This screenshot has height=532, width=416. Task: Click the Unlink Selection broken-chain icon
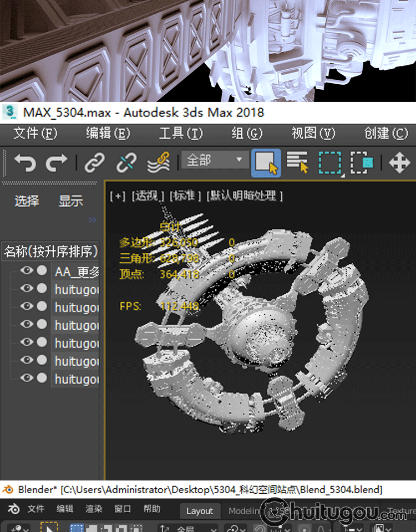[x=126, y=162]
